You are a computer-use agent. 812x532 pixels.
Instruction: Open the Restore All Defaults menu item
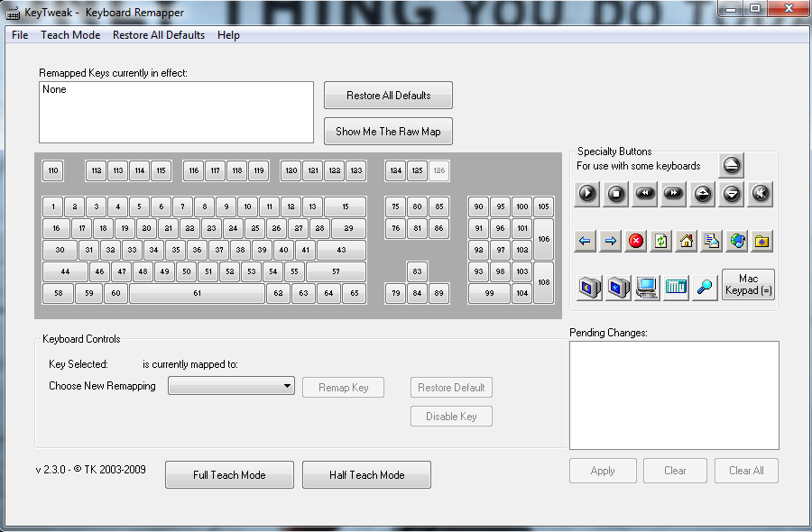tap(159, 35)
